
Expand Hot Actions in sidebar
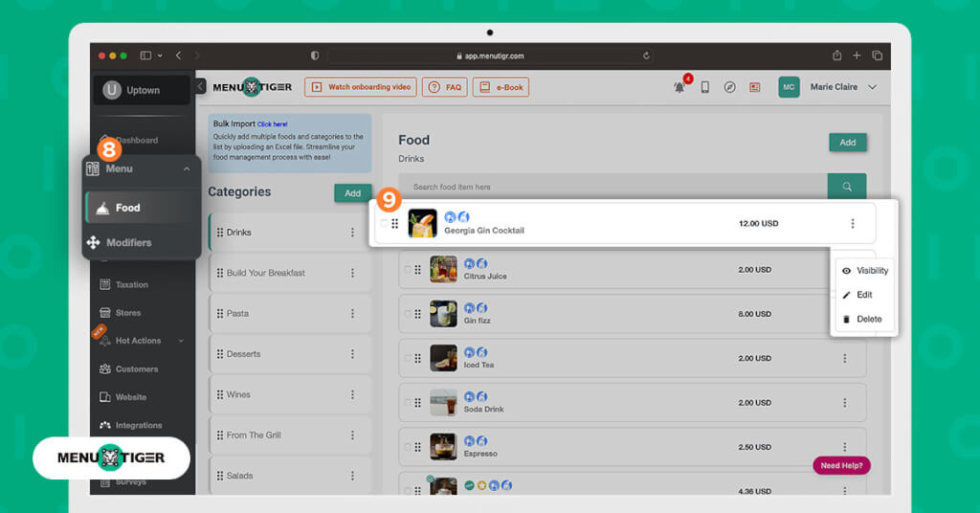(181, 341)
